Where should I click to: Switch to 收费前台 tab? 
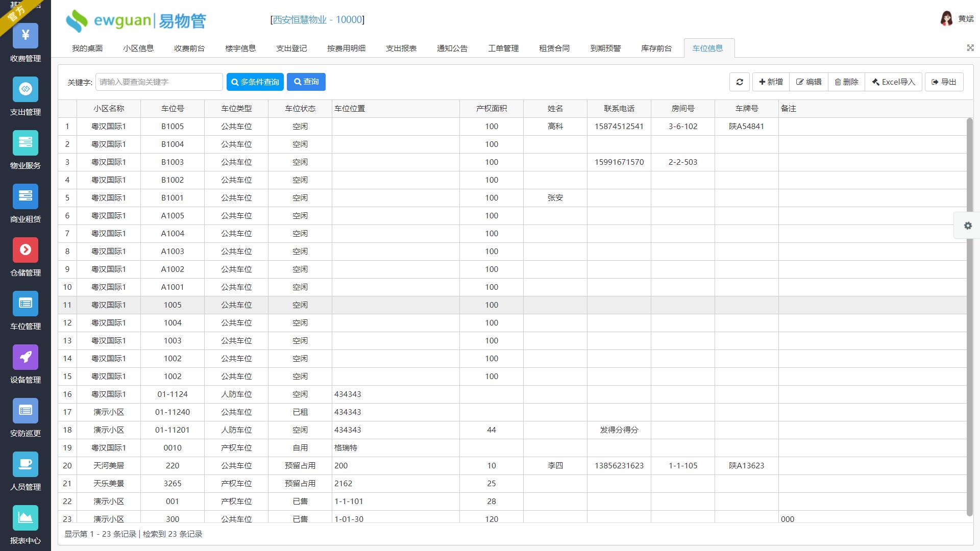coord(189,48)
